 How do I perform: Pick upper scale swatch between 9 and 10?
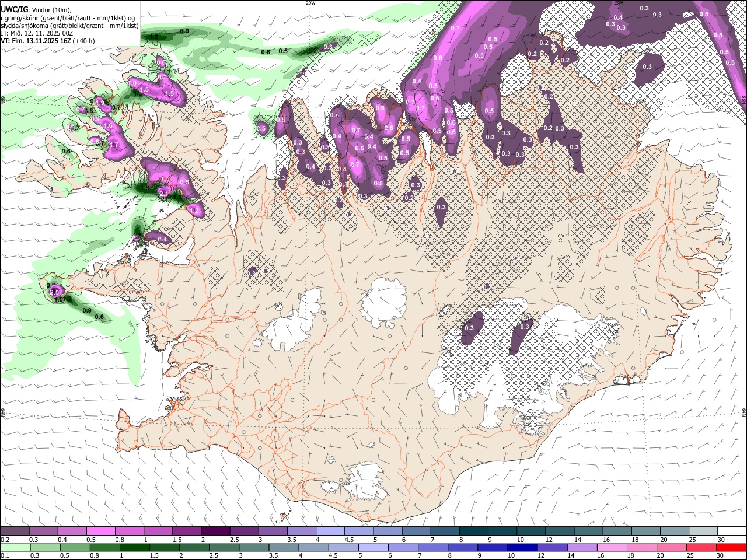[x=501, y=531]
